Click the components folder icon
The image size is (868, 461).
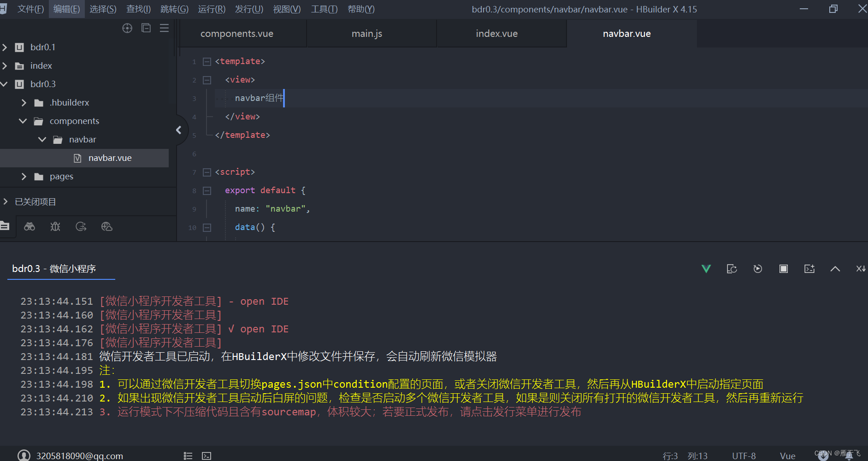pos(39,121)
